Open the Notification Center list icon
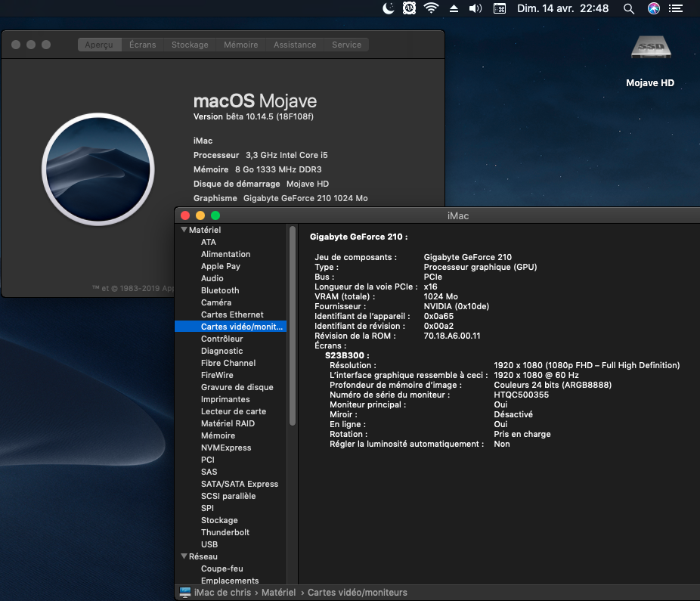This screenshot has height=601, width=700. click(677, 8)
